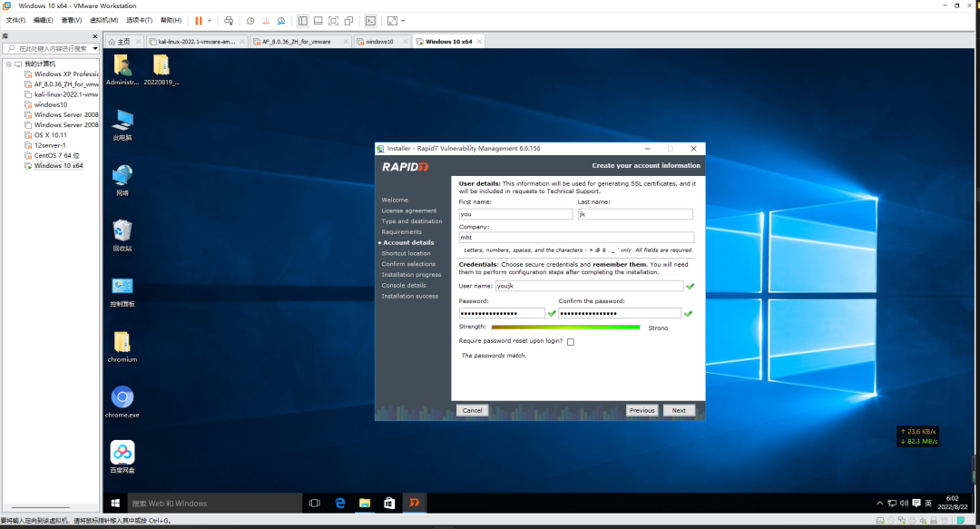
Task: Select the Administrator desktop icon
Action: click(x=122, y=69)
